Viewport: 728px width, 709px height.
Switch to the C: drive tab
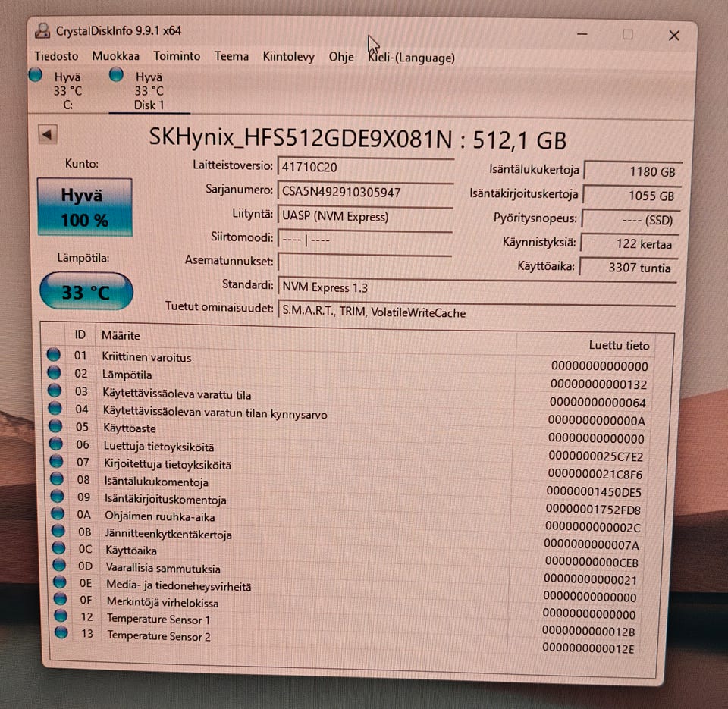tap(67, 90)
